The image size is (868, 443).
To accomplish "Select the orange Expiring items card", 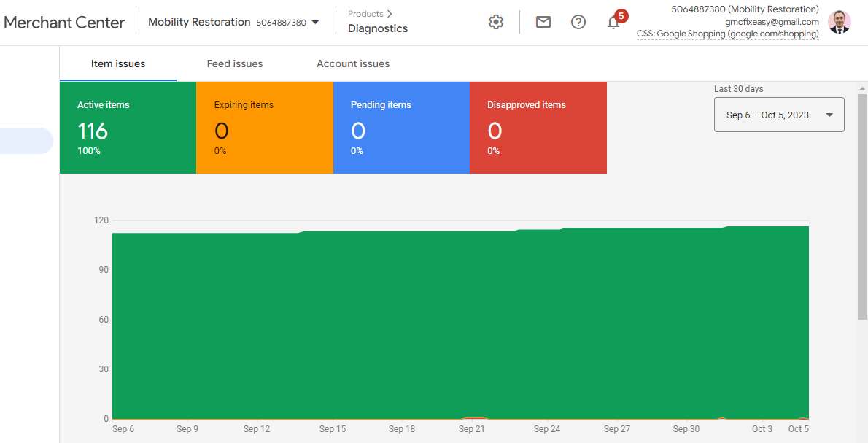I will pos(264,128).
